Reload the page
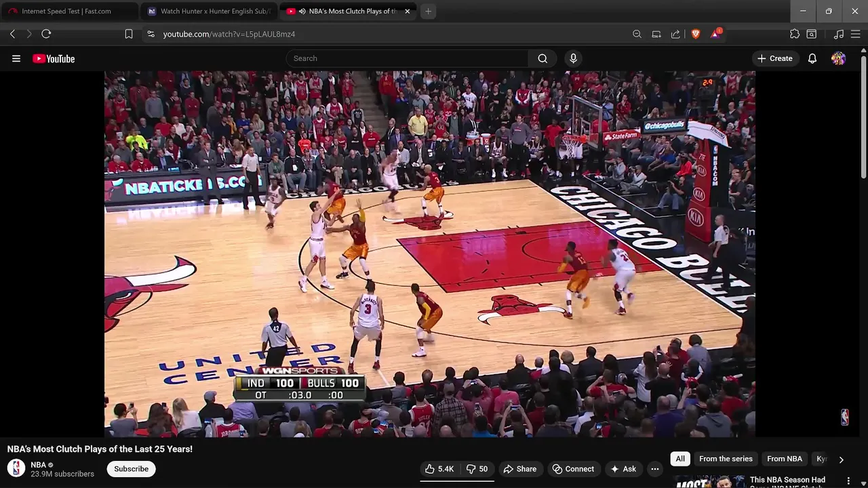The image size is (868, 488). pos(46,34)
